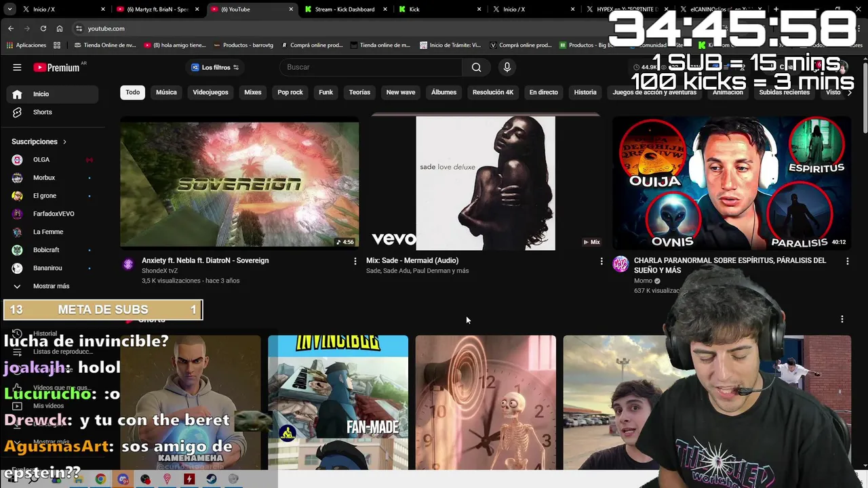Open Shorts in the YouTube sidebar
Image resolution: width=868 pixels, height=488 pixels.
click(53, 112)
